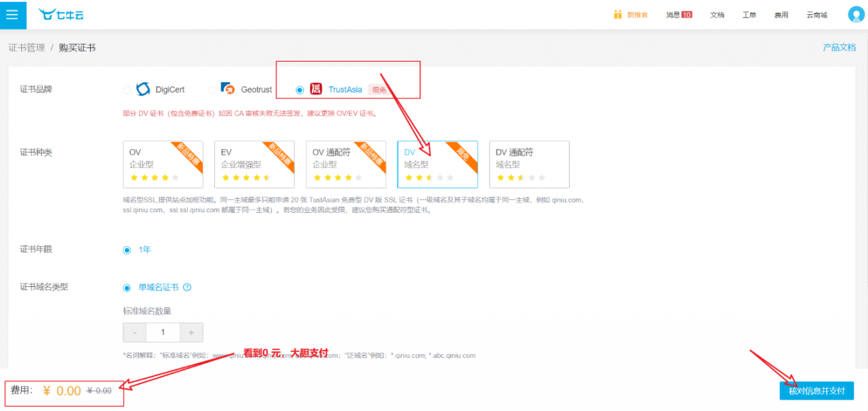The image size is (868, 411).
Task: Choose the DV 域名型 certificate card
Action: click(x=437, y=164)
